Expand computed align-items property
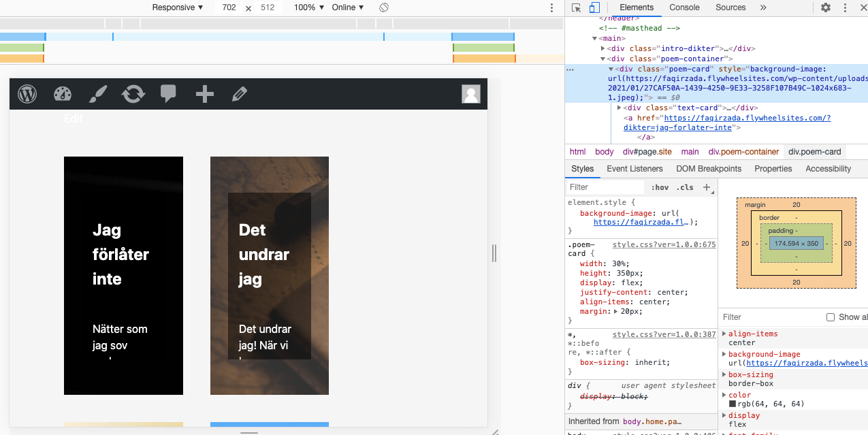Viewport: 868px width, 435px height. click(x=724, y=334)
